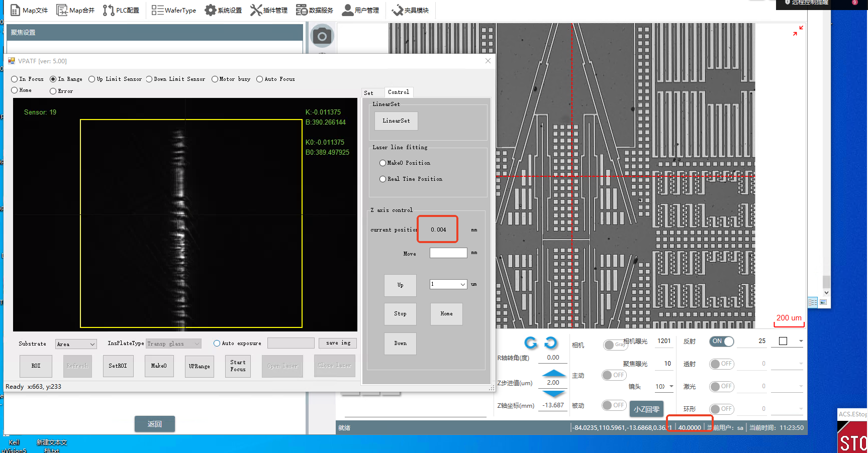This screenshot has width=868, height=453.
Task: Click the 返回 button
Action: pyautogui.click(x=154, y=424)
